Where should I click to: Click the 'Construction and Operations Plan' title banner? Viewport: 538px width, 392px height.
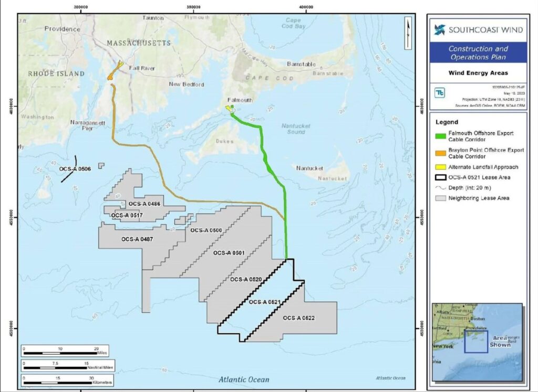478,53
